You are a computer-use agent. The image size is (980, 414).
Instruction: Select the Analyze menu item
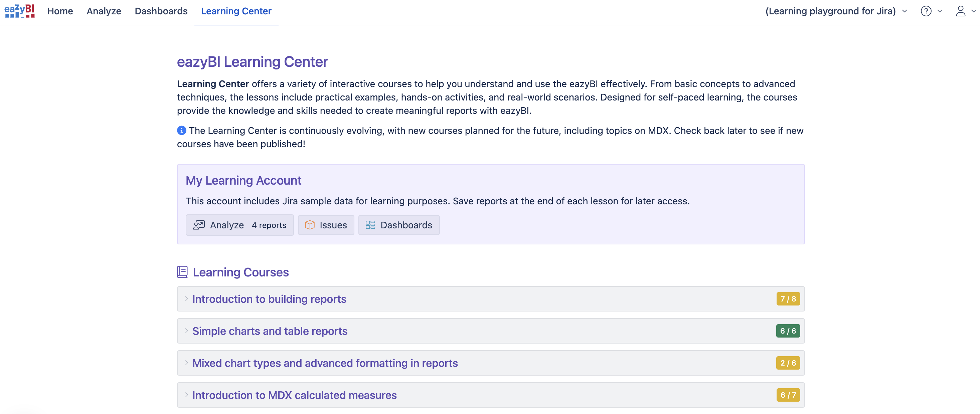point(104,11)
